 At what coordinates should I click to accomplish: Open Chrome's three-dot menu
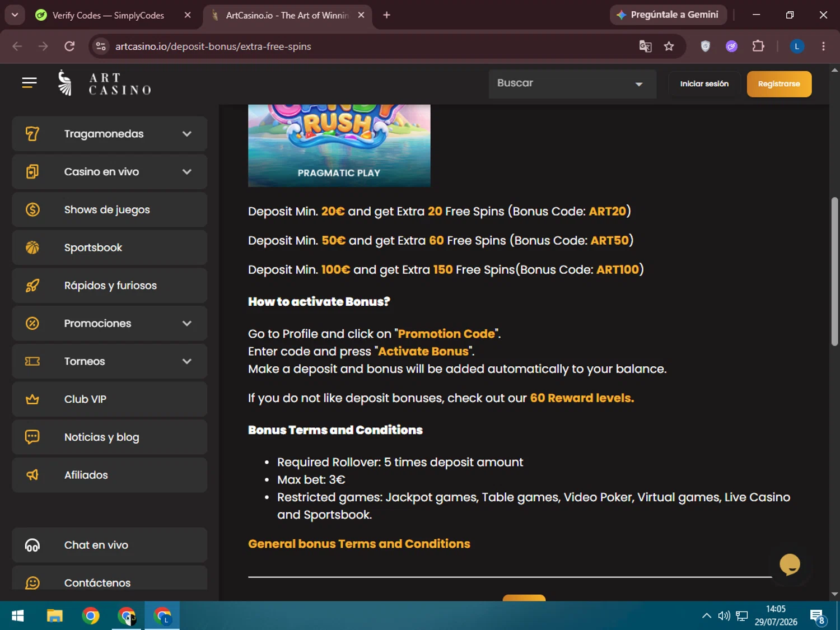point(823,46)
